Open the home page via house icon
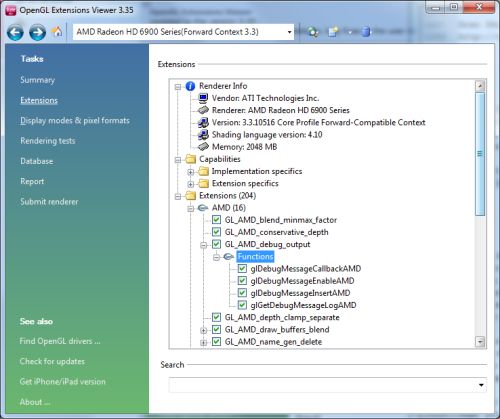The height and width of the screenshot is (419, 500). tap(57, 31)
